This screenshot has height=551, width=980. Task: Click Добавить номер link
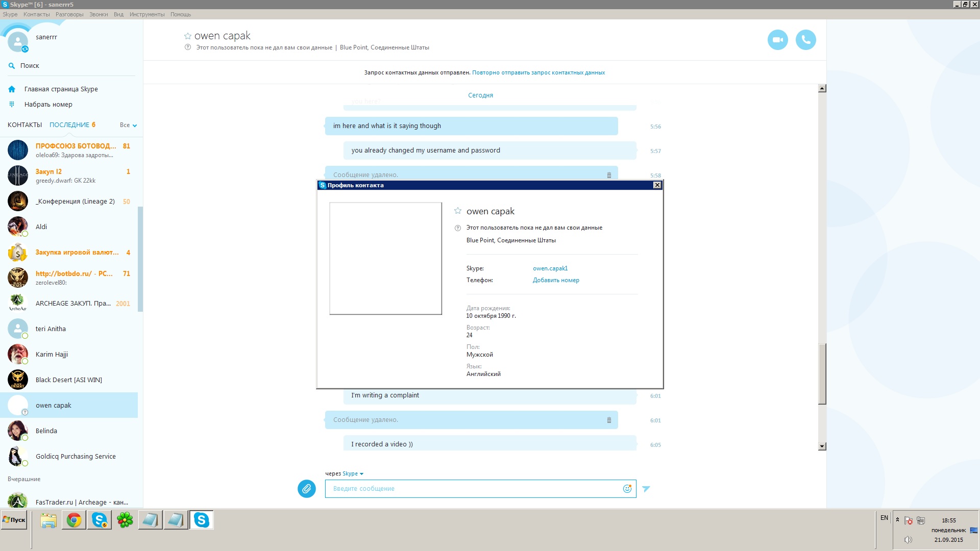pos(556,280)
